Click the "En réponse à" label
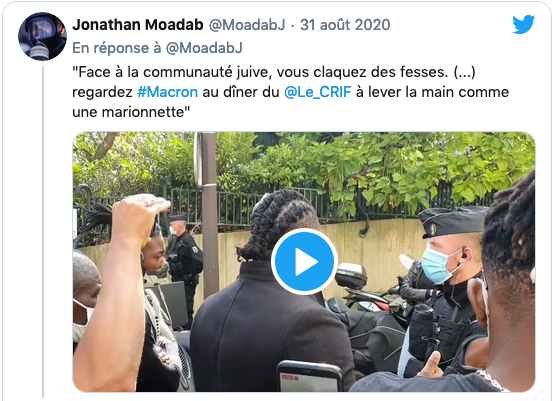554x401 pixels. [117, 48]
